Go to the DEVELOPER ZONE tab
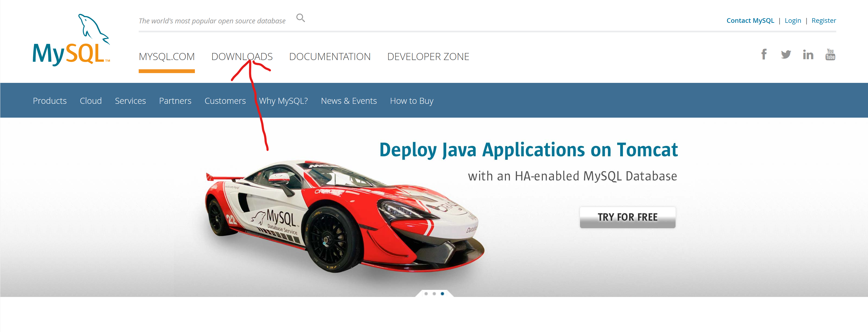This screenshot has height=332, width=868. [x=428, y=57]
